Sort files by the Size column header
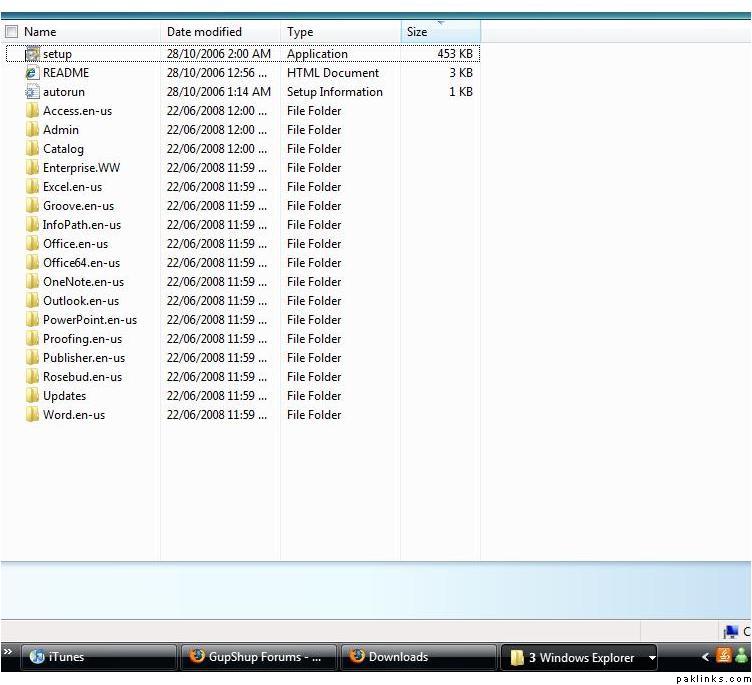This screenshot has width=752, height=685. click(440, 32)
